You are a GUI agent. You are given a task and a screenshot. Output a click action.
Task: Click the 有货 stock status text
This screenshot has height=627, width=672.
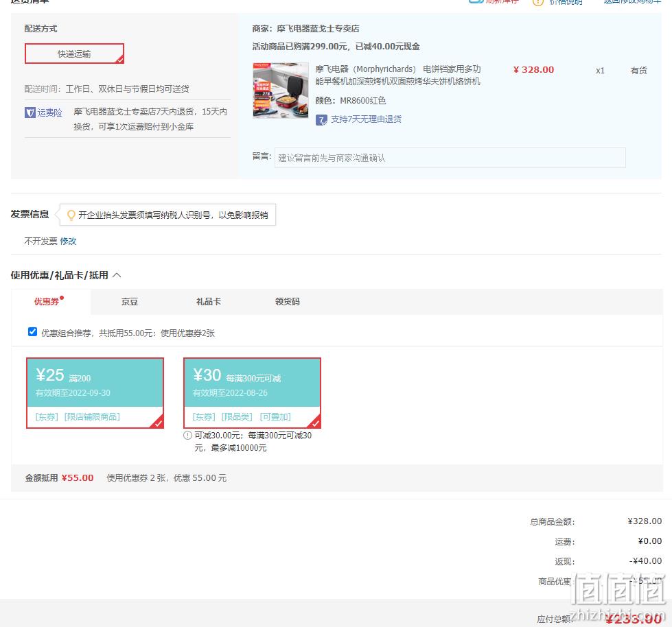point(638,70)
